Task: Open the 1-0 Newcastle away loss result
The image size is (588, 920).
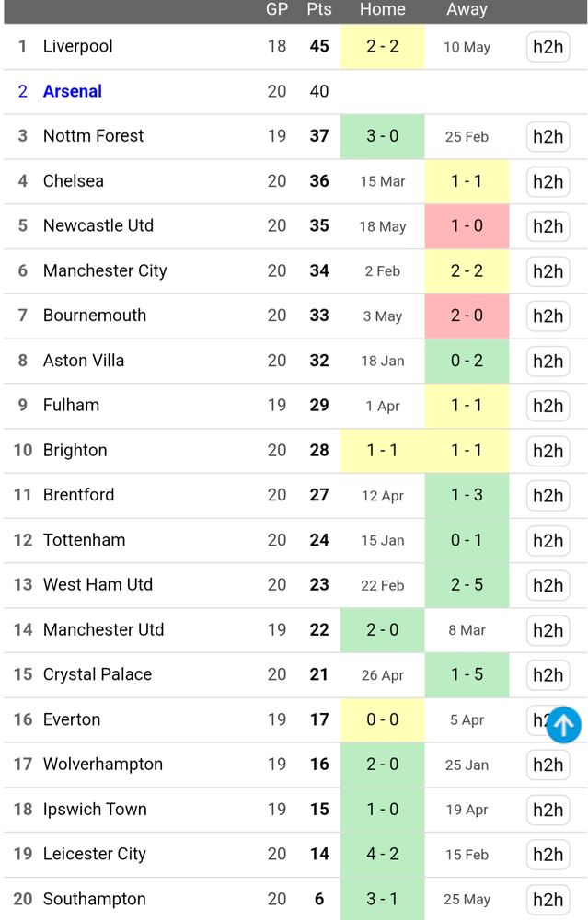Action: (467, 226)
